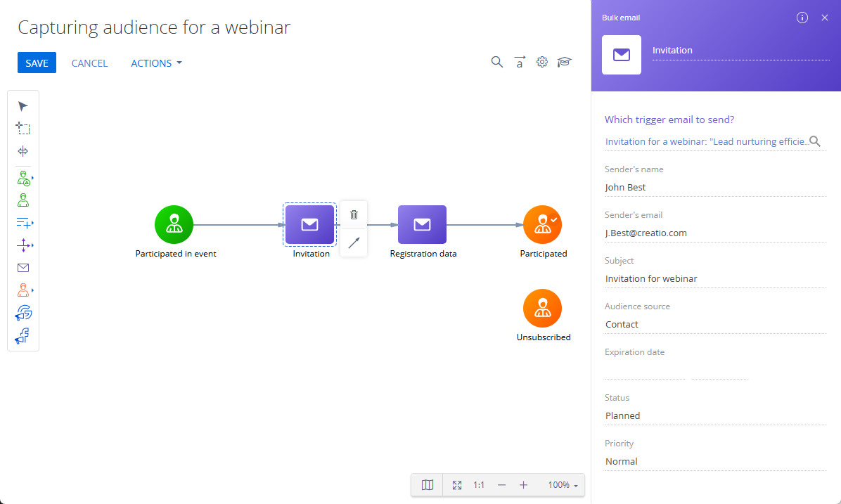The image size is (841, 504).
Task: Set the Expiration time field
Action: coord(720,370)
